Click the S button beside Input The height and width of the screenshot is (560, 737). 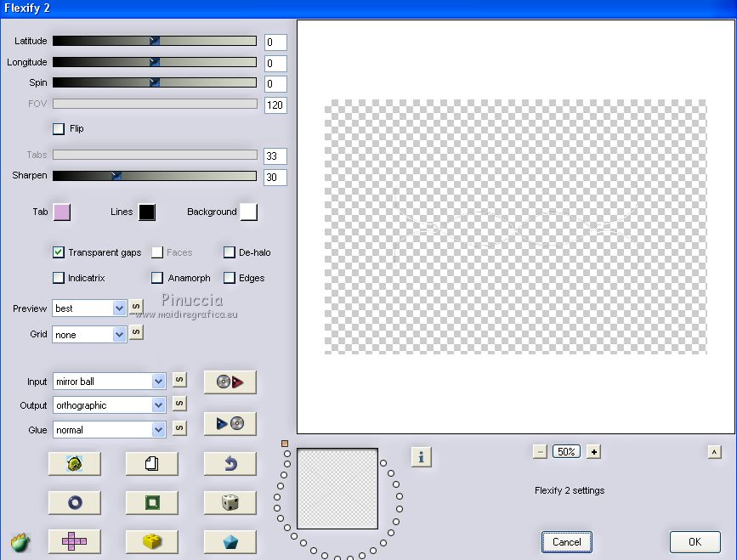(179, 380)
